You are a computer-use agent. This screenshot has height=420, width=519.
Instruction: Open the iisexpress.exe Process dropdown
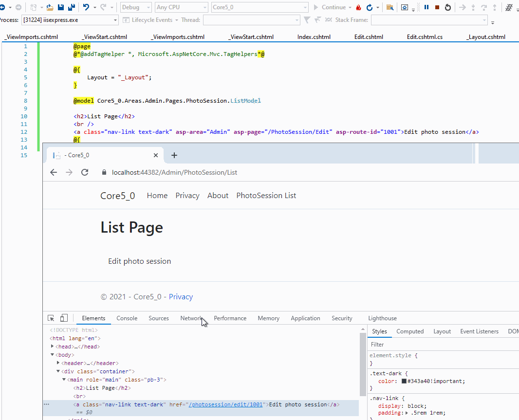(70, 20)
